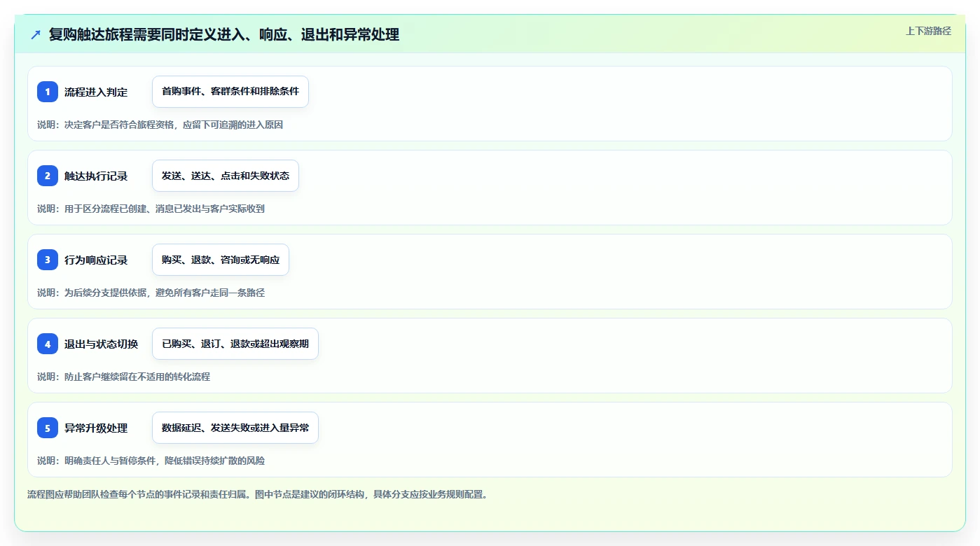The image size is (980, 546).
Task: Click the 已购买、退订、退款或超出观察期 chip
Action: tap(235, 344)
